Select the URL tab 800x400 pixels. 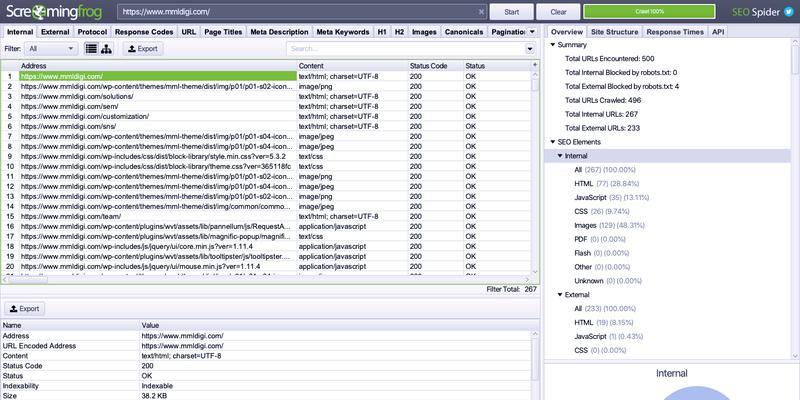point(188,32)
